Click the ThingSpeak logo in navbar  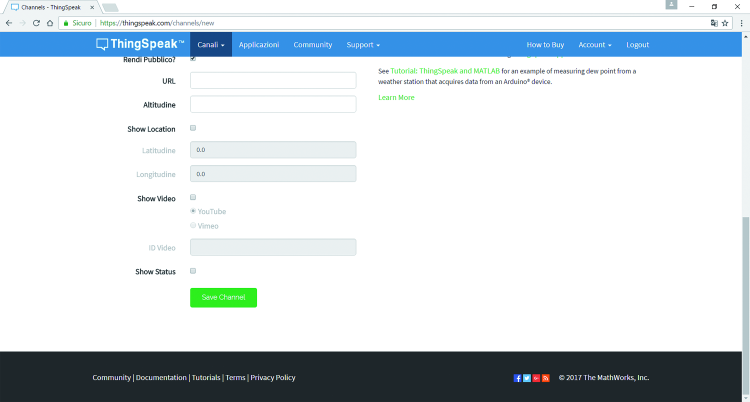pos(140,44)
